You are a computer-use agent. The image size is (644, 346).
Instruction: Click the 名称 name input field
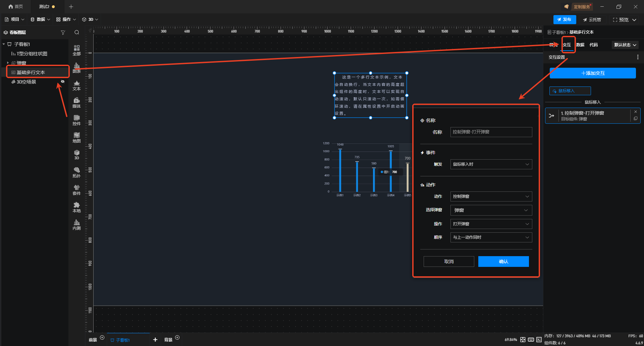pos(491,132)
